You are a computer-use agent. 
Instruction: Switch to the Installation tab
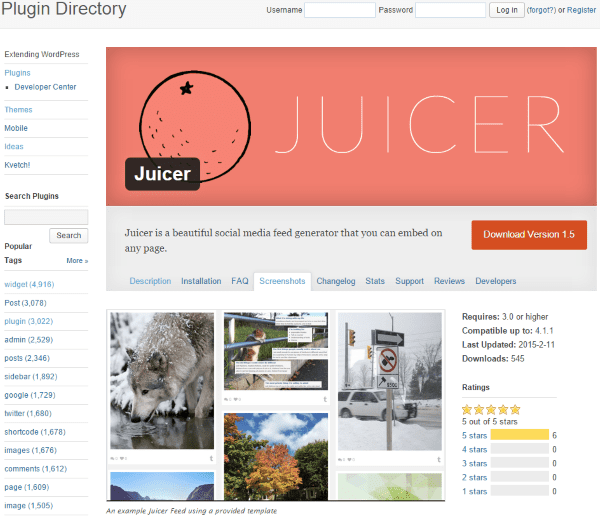[x=201, y=281]
